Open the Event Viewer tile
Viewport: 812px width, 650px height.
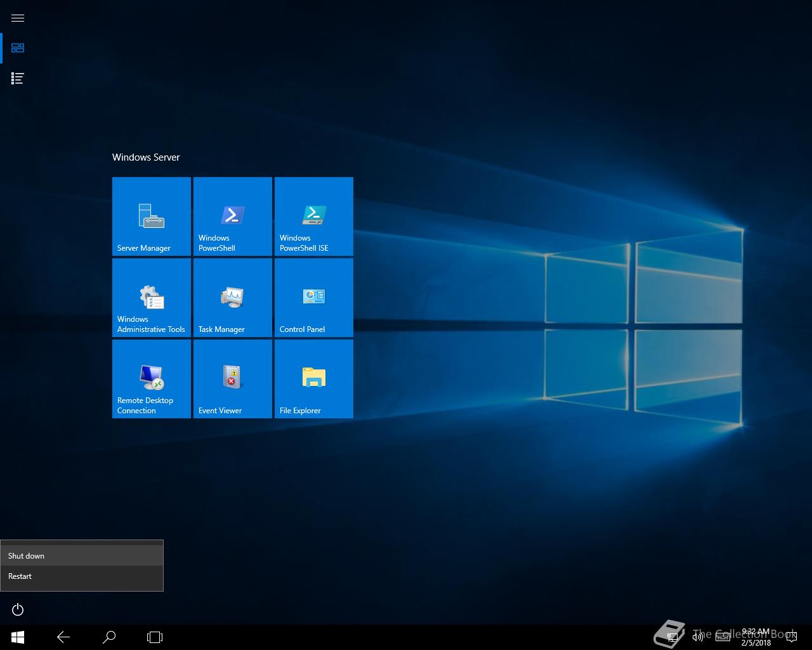(x=233, y=379)
